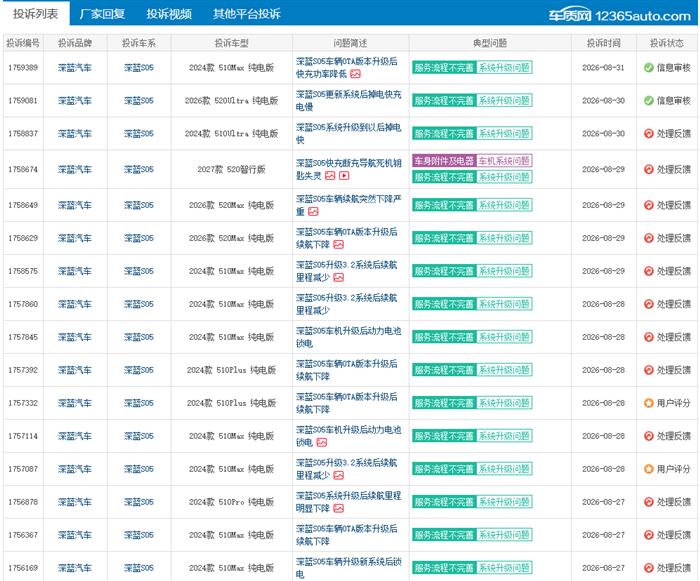
Task: Click 服务流程不完善 tag in row 1757332
Action: [x=444, y=403]
